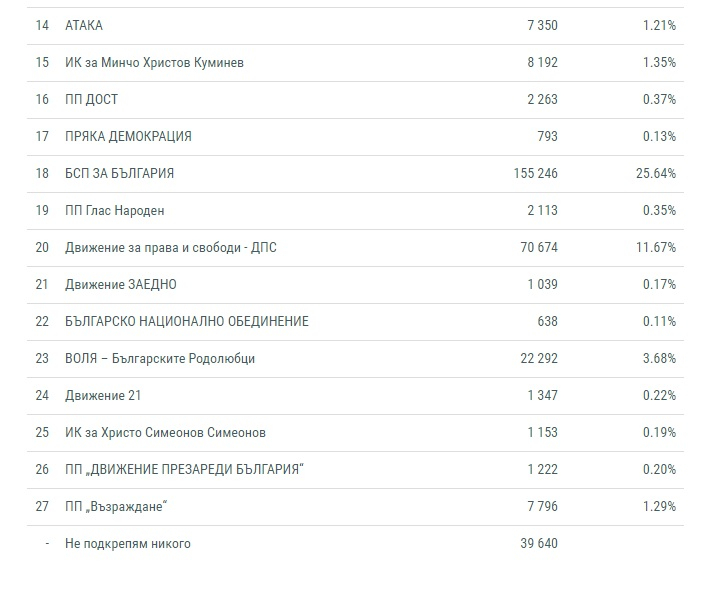Image resolution: width=705 pixels, height=599 pixels.
Task: Click the percentage 0.37%
Action: click(659, 99)
